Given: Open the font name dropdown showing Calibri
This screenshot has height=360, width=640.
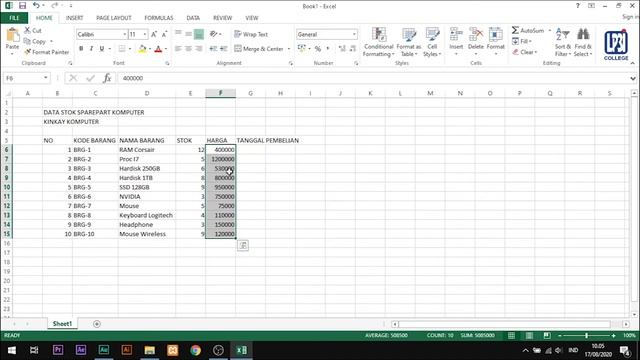Looking at the screenshot, I should [x=124, y=34].
